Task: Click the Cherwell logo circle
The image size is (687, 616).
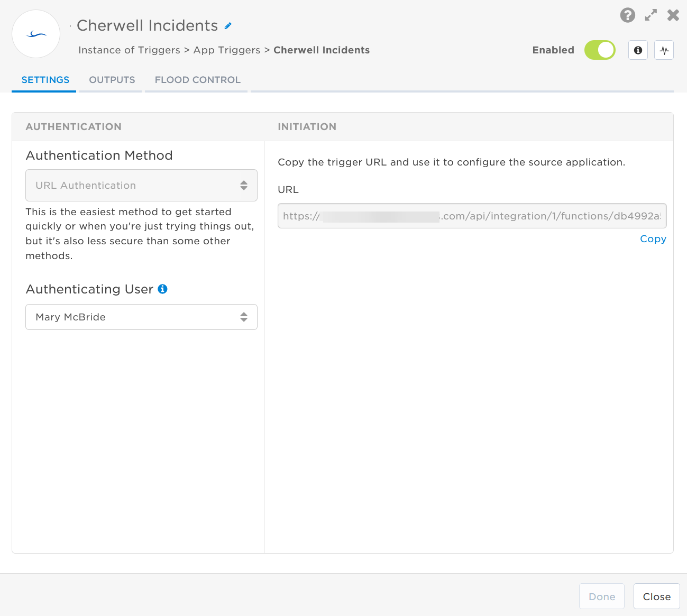Action: (x=36, y=34)
